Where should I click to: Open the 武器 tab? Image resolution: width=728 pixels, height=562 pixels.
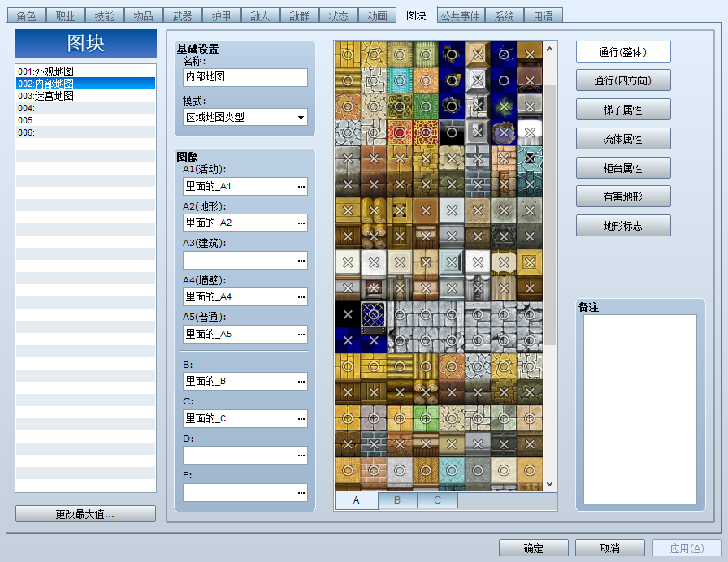(182, 16)
